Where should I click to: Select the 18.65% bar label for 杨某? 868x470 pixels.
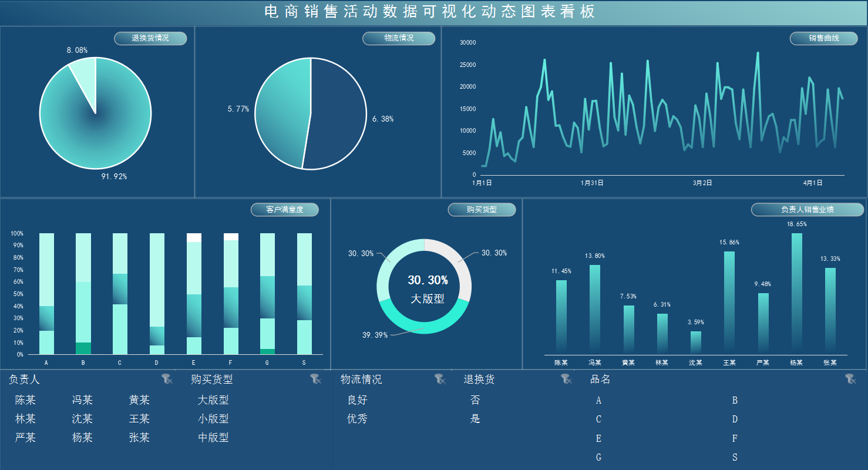(797, 224)
